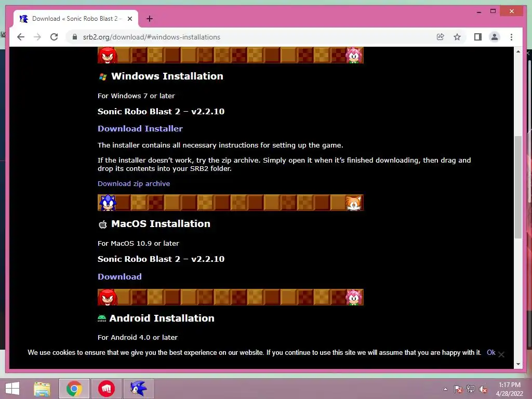
Task: Click the "For Android 4.0 or later" text
Action: [x=137, y=338]
